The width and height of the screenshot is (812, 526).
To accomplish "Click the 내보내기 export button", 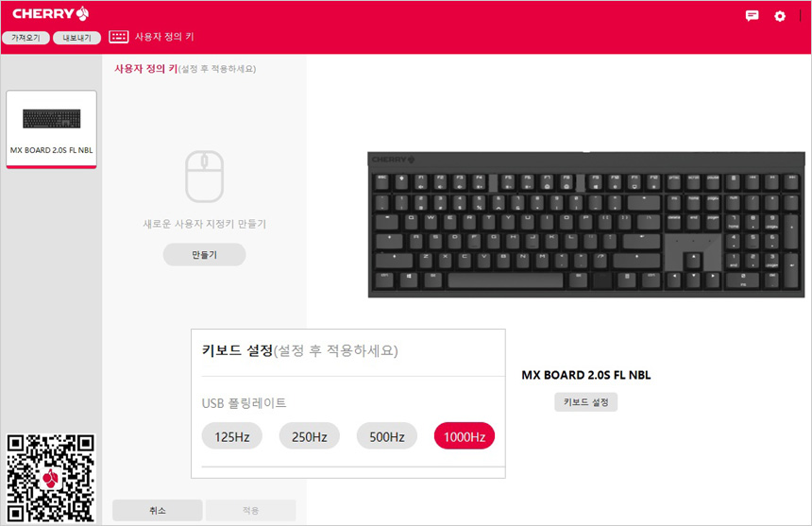I will pyautogui.click(x=76, y=38).
